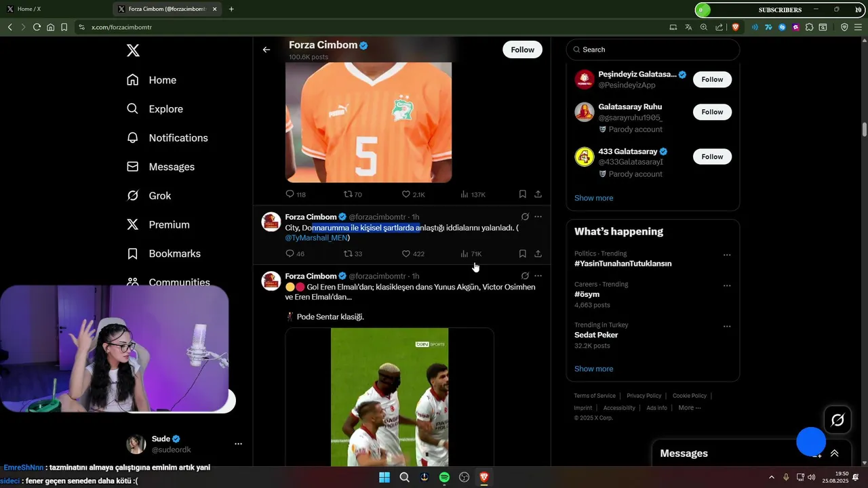This screenshot has width=868, height=488.
Task: Open more options on Donnarumma post
Action: coord(538,217)
